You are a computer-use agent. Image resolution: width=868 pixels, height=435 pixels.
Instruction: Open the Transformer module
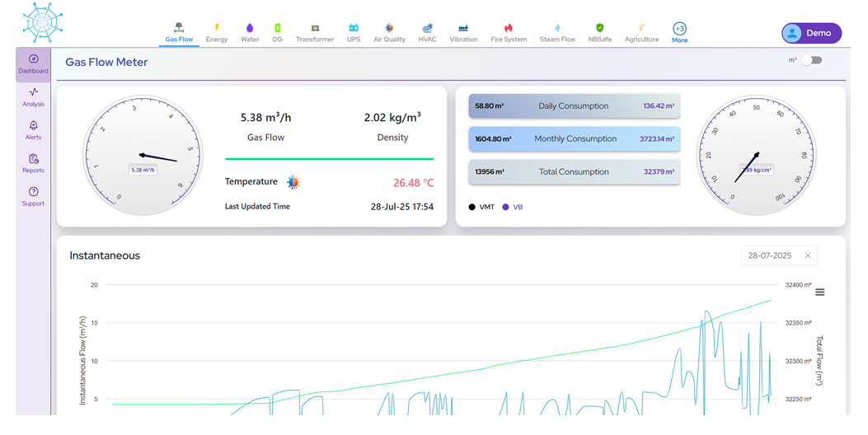tap(315, 33)
